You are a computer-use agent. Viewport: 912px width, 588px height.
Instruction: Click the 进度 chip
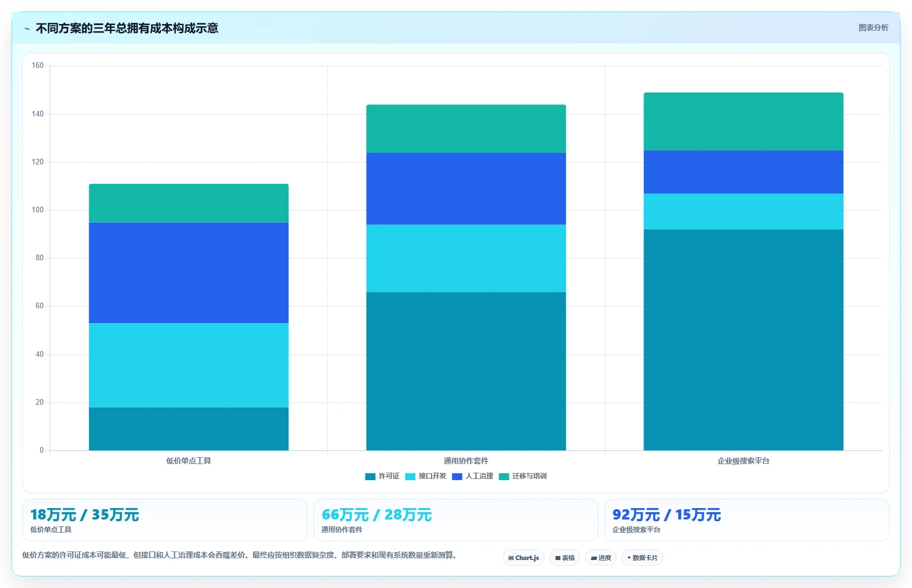point(601,558)
